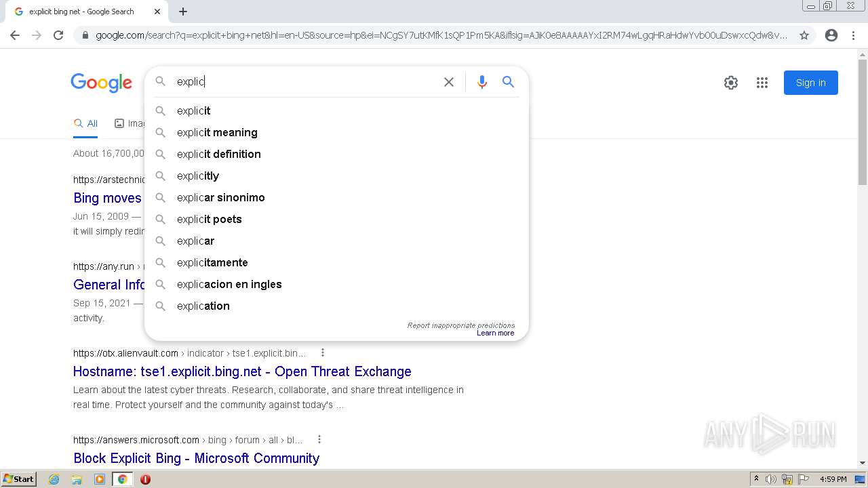This screenshot has width=868, height=488.
Task: Pick suggestion 'explication'
Action: 336,306
